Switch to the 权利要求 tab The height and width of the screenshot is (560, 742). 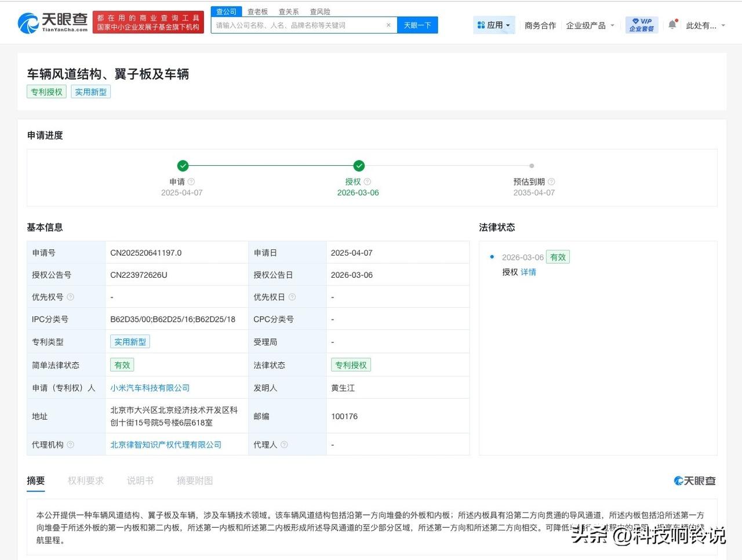(86, 480)
